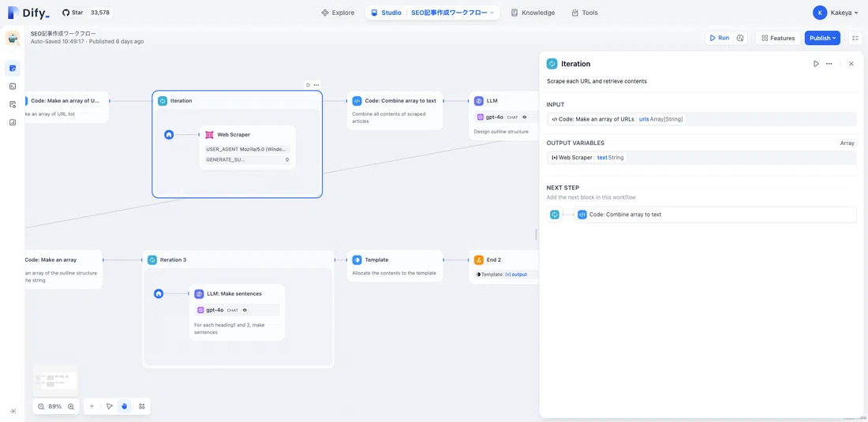Open the Knowledge tab
This screenshot has height=422, width=868.
[533, 13]
